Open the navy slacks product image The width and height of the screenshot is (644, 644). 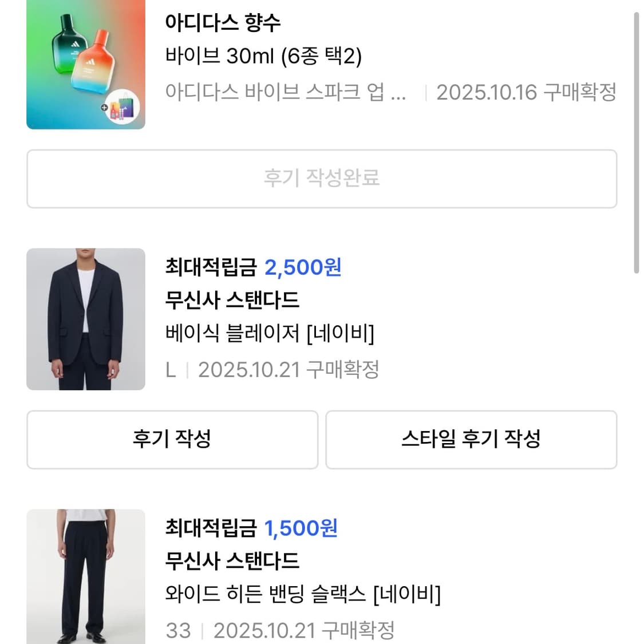click(x=86, y=576)
